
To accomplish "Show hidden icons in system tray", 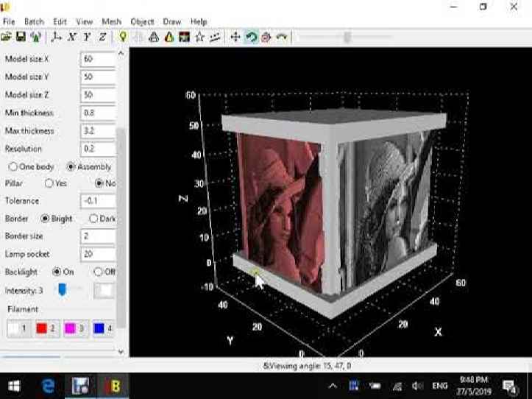I will 333,386.
